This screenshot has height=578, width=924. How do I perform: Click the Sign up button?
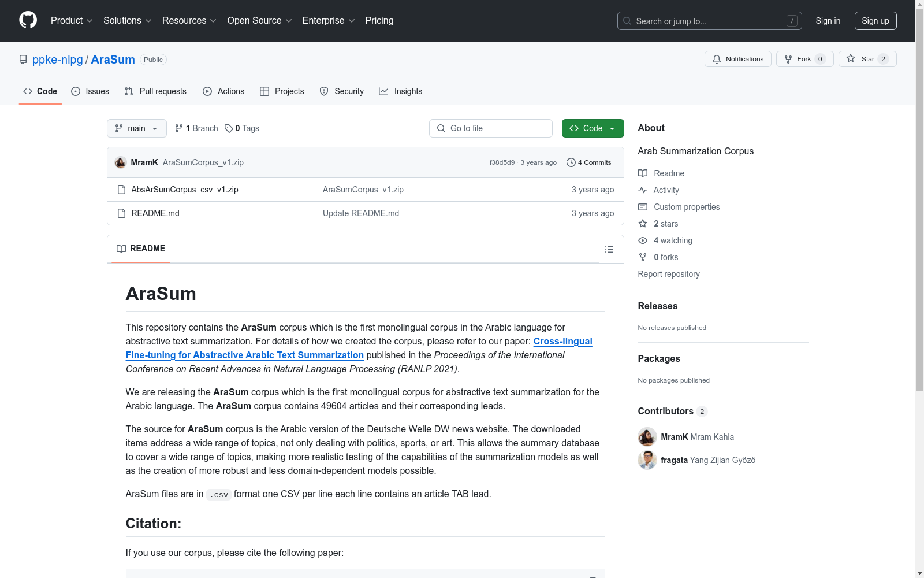(875, 21)
